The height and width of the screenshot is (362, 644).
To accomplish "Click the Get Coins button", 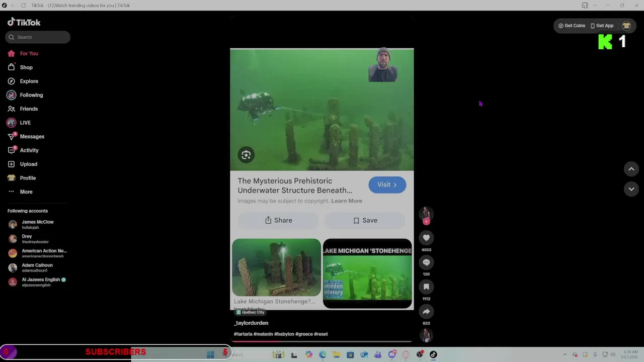I will [x=572, y=26].
